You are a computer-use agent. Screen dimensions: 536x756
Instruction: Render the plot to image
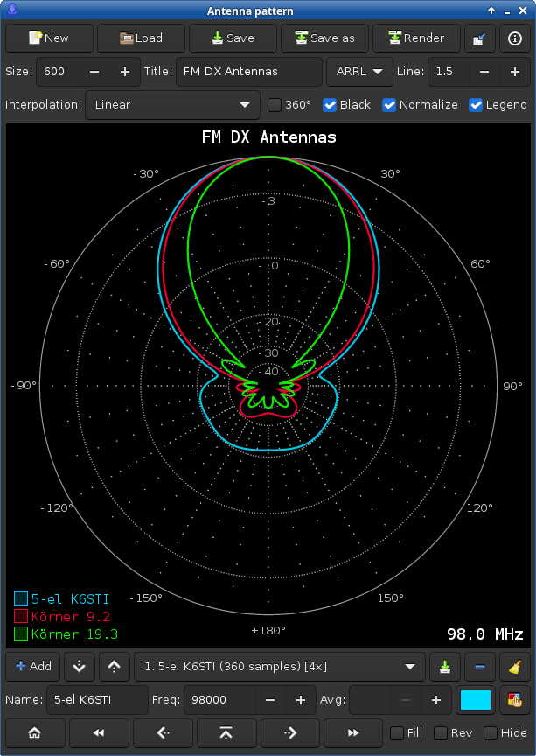[416, 38]
